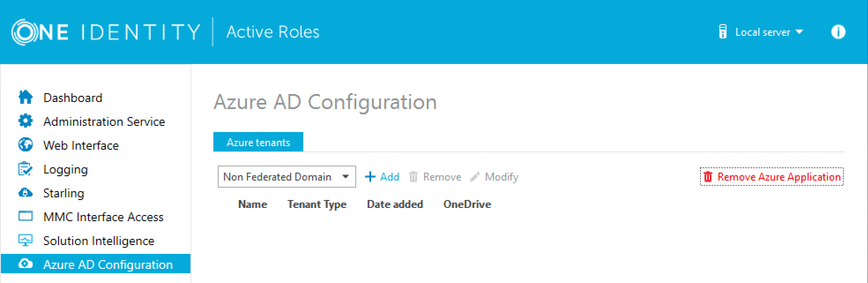This screenshot has width=868, height=283.
Task: Open the Logging section
Action: point(66,170)
